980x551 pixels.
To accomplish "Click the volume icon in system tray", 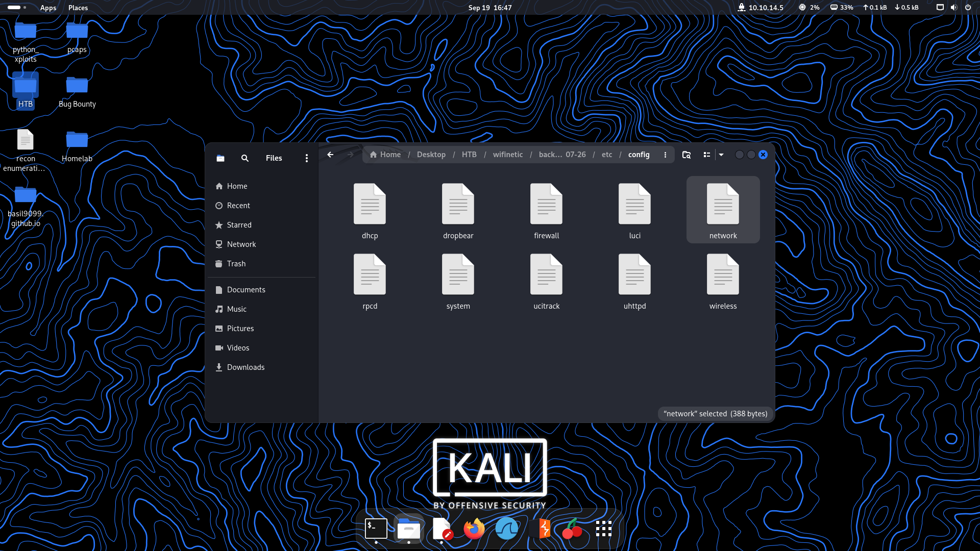I will pyautogui.click(x=953, y=8).
